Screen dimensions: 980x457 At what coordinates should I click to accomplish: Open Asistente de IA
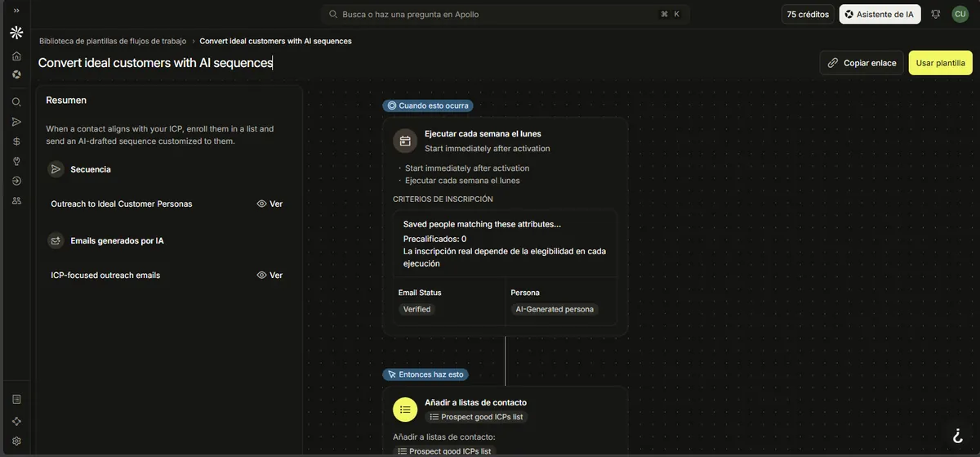[880, 14]
